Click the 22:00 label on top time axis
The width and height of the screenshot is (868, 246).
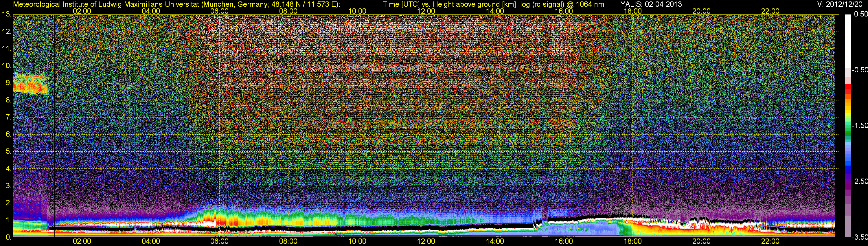[770, 11]
